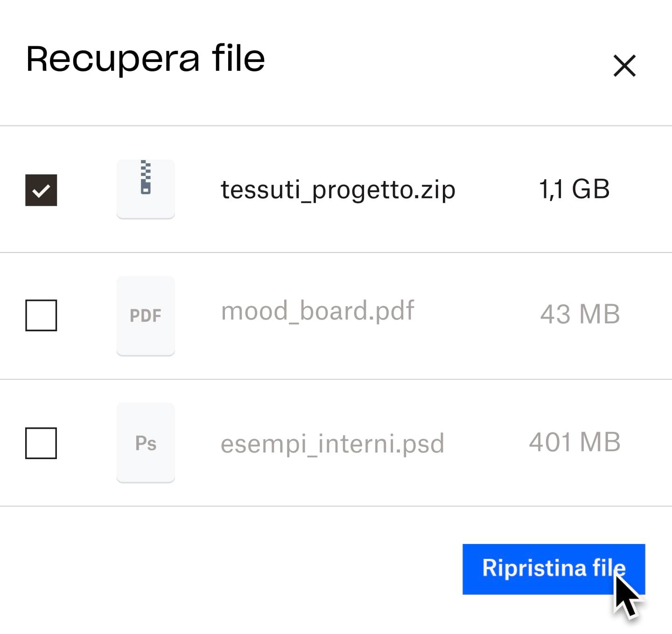
Task: Click the 1,1 GB size label
Action: click(x=574, y=188)
